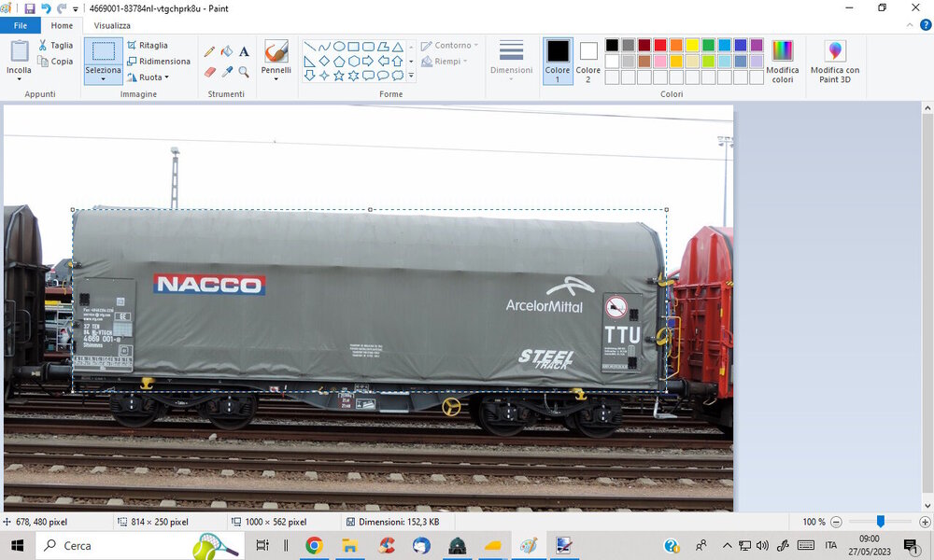Select the Text tool
This screenshot has height=560, width=934.
(244, 51)
